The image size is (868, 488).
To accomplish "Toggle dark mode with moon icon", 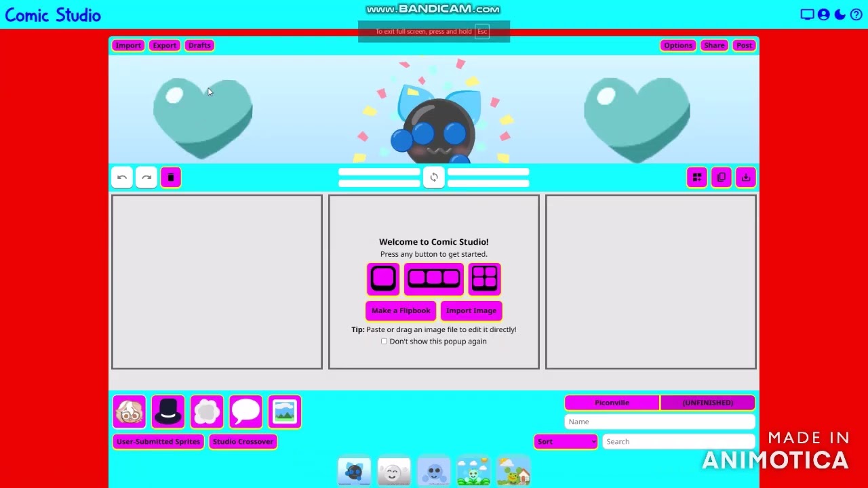I will click(840, 14).
